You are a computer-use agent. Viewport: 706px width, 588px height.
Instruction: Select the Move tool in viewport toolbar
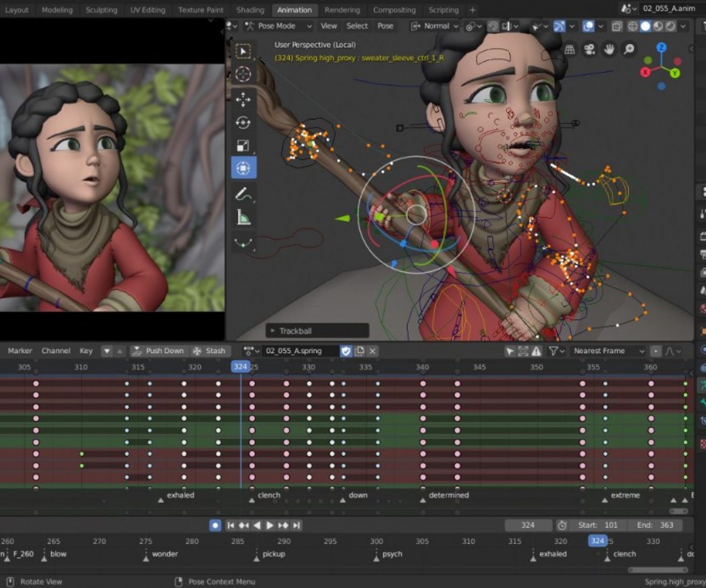[x=243, y=99]
